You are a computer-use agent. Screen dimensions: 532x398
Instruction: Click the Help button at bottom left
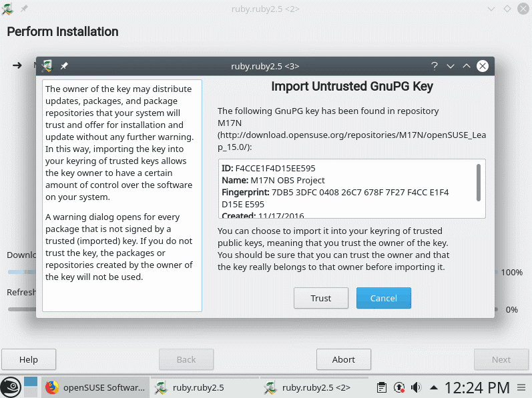pyautogui.click(x=29, y=359)
